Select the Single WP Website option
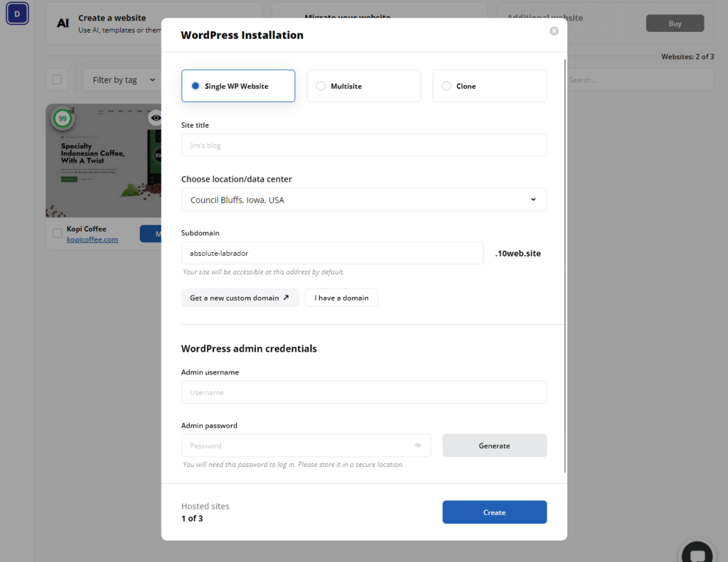Viewport: 728px width, 562px height. point(238,86)
